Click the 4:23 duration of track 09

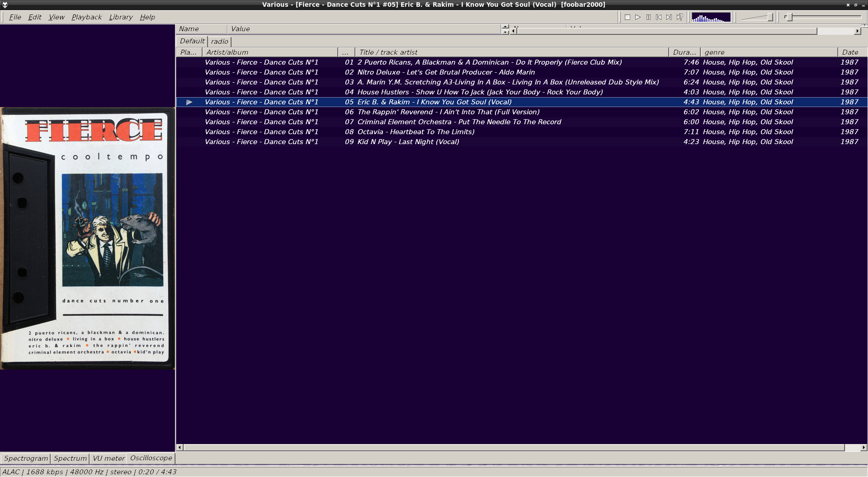click(691, 142)
